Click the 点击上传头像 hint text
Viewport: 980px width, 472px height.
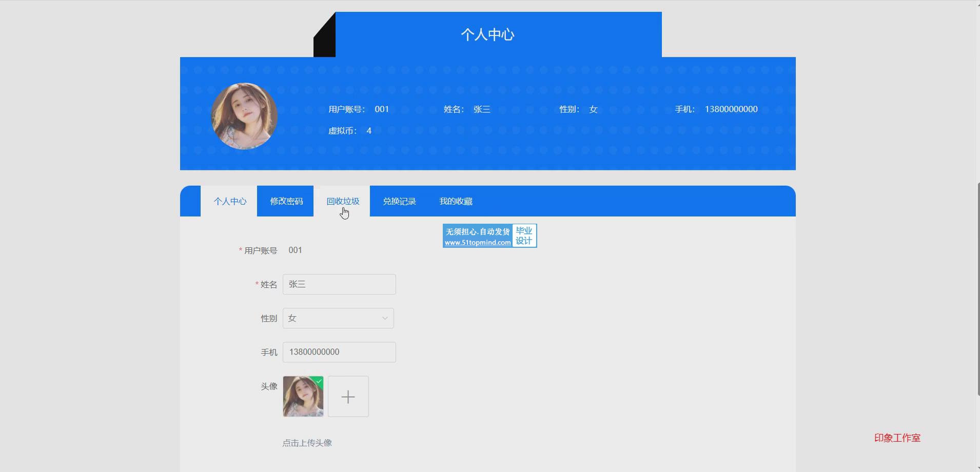click(307, 443)
